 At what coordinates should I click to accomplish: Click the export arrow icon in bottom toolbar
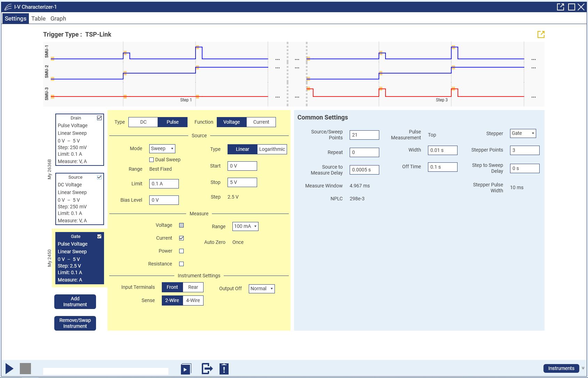[207, 369]
